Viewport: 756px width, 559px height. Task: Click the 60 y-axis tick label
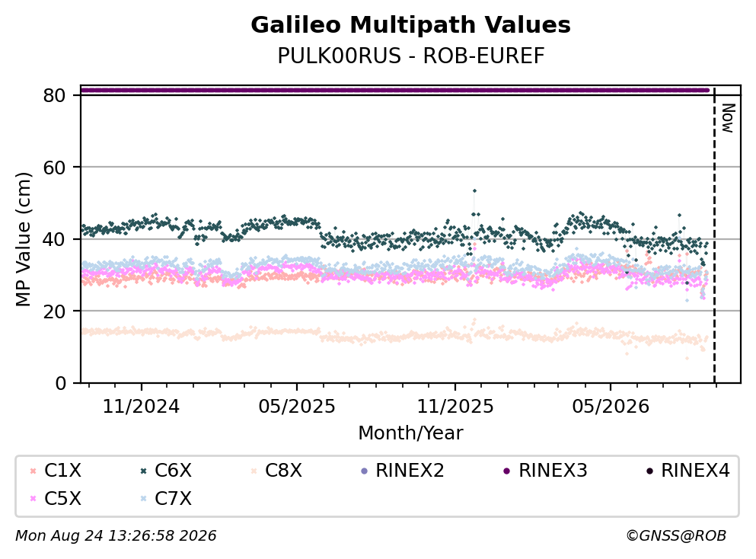(x=54, y=168)
